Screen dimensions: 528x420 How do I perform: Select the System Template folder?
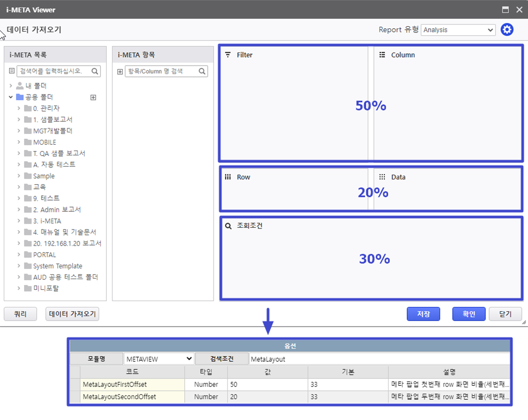(x=57, y=266)
